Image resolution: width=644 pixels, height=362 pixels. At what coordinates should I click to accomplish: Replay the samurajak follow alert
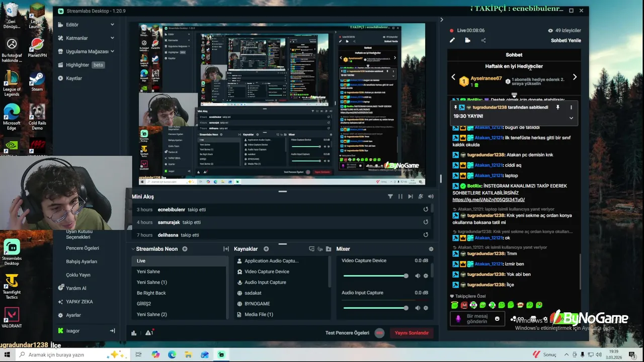click(426, 222)
